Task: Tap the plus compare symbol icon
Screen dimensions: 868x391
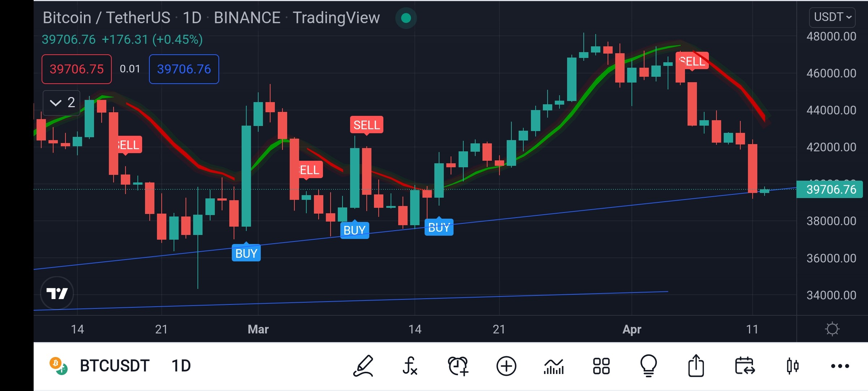Action: pos(506,366)
